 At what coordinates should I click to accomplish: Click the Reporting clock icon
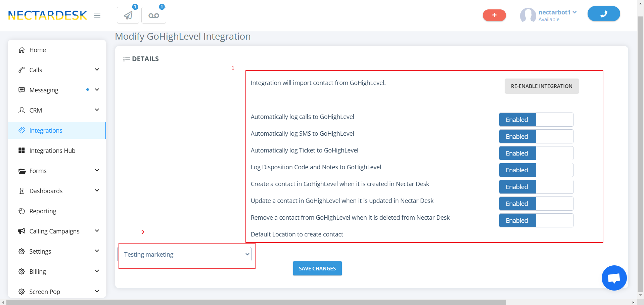coord(22,211)
